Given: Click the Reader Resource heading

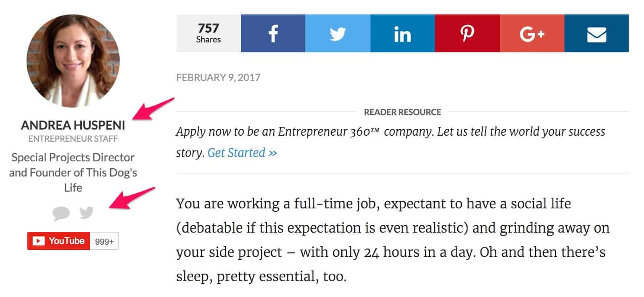Looking at the screenshot, I should [402, 112].
